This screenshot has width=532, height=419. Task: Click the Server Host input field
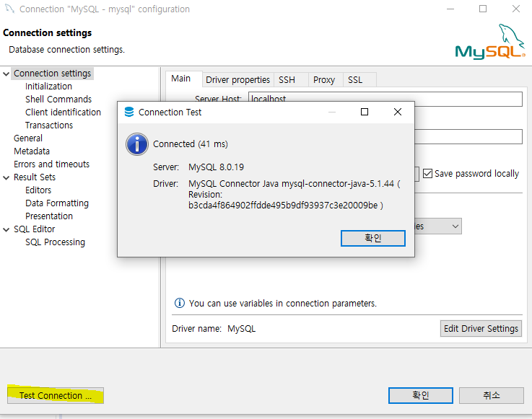coord(385,99)
